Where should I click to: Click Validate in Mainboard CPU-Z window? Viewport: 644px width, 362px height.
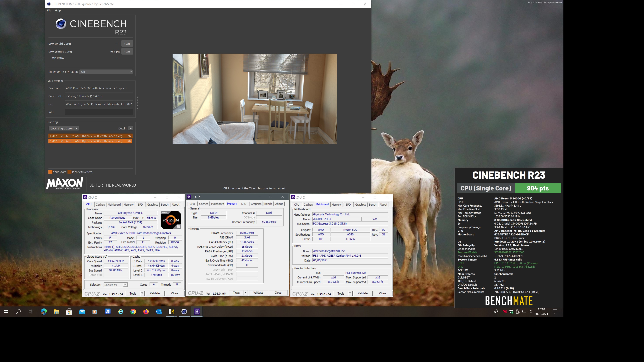coord(363,293)
